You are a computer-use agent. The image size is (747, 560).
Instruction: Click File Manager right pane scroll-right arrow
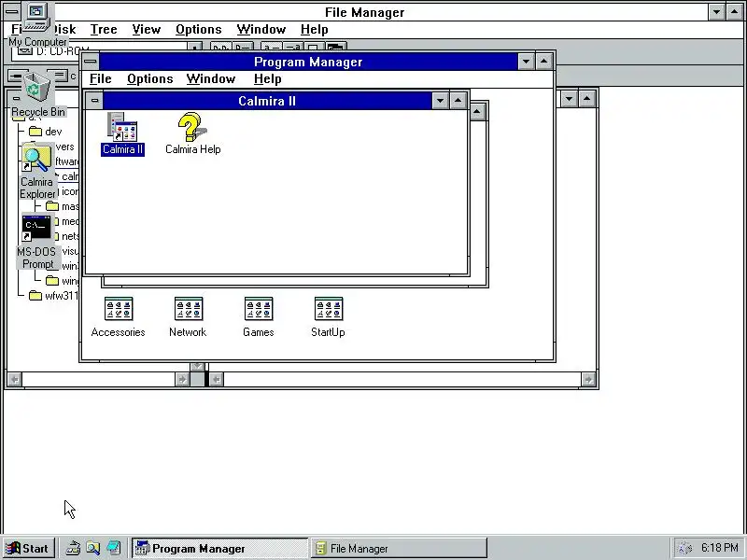pyautogui.click(x=588, y=379)
